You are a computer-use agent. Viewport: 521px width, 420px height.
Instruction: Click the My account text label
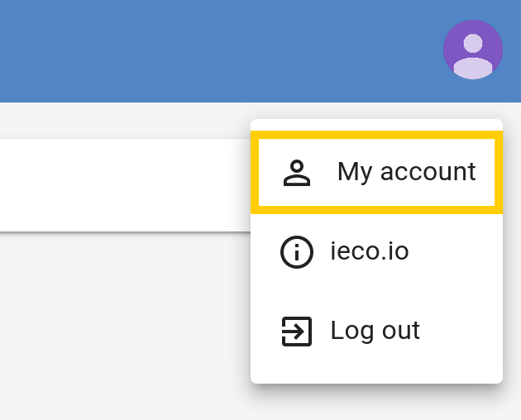pos(406,172)
